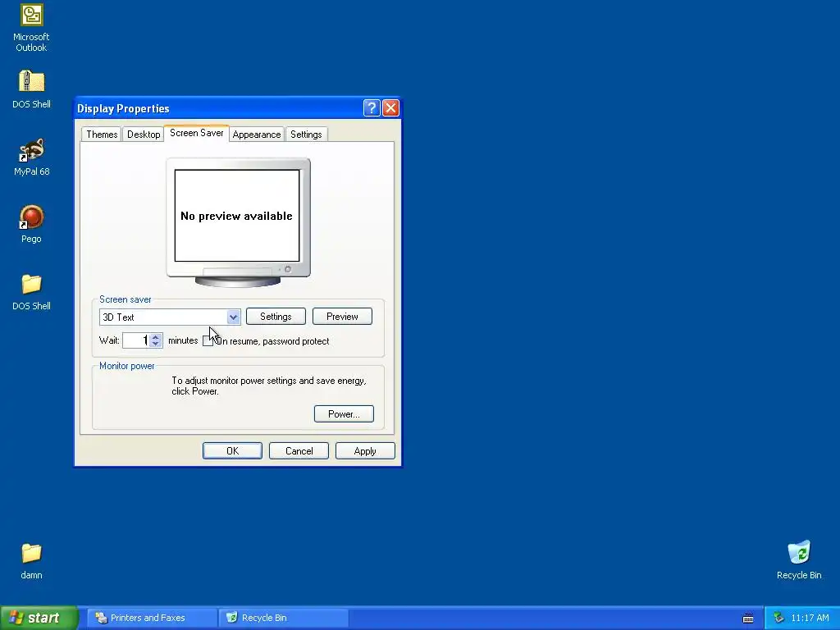
Task: Open the Power... settings button
Action: click(344, 414)
